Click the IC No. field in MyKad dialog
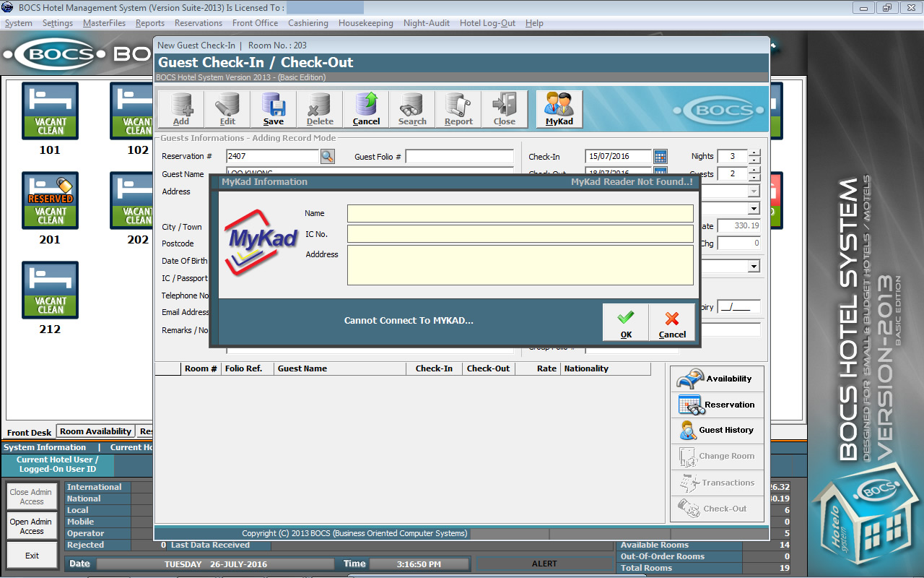Viewport: 924px width, 578px height. [520, 233]
